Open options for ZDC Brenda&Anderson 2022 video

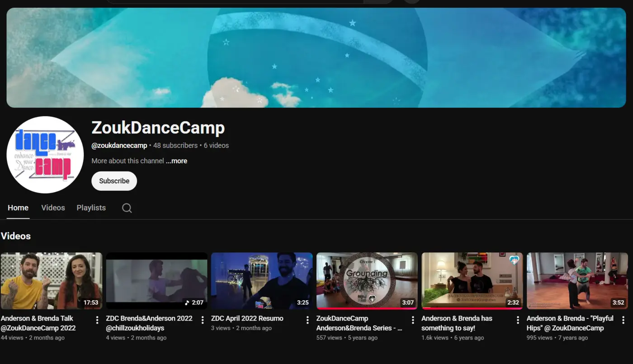click(203, 320)
